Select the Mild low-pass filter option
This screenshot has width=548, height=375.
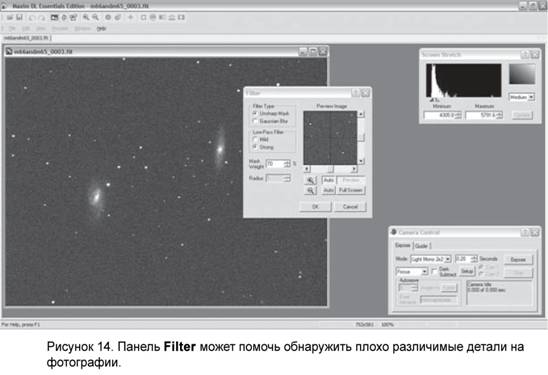[x=255, y=139]
